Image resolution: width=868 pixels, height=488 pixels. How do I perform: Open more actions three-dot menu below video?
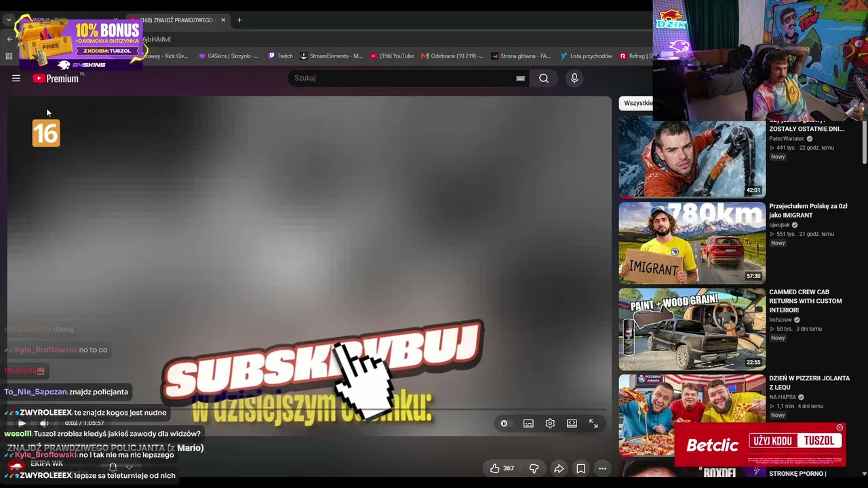(602, 468)
